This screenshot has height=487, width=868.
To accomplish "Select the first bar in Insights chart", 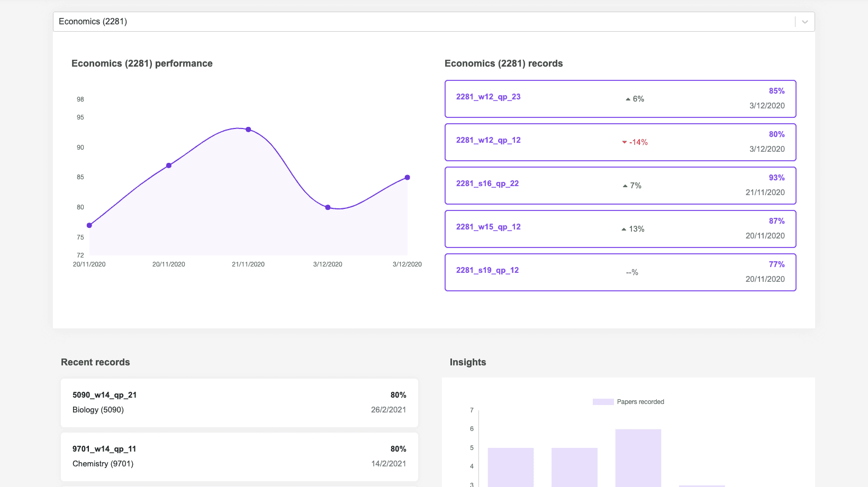I will click(x=511, y=467).
